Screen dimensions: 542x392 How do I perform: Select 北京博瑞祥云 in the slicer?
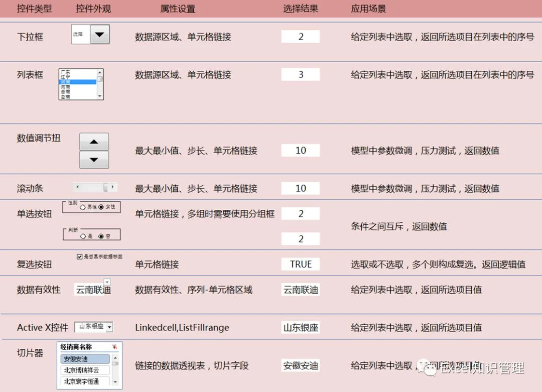pyautogui.click(x=85, y=370)
